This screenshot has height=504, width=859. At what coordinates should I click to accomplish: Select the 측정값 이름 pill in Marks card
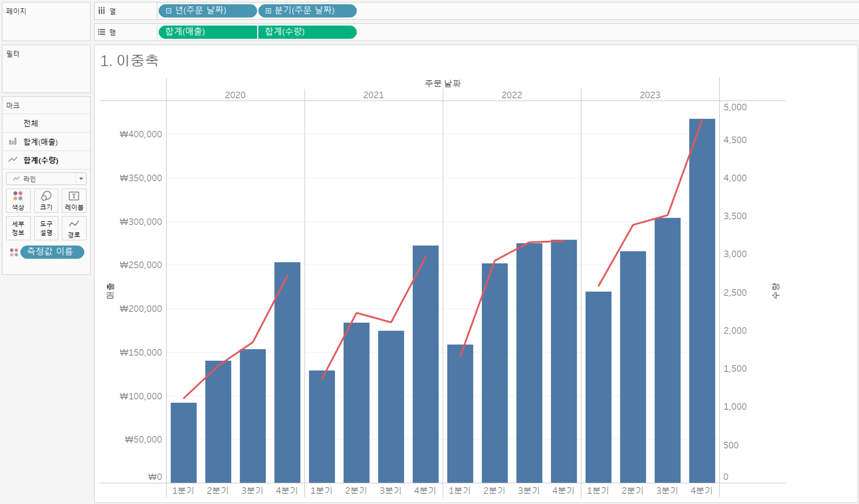click(x=52, y=252)
